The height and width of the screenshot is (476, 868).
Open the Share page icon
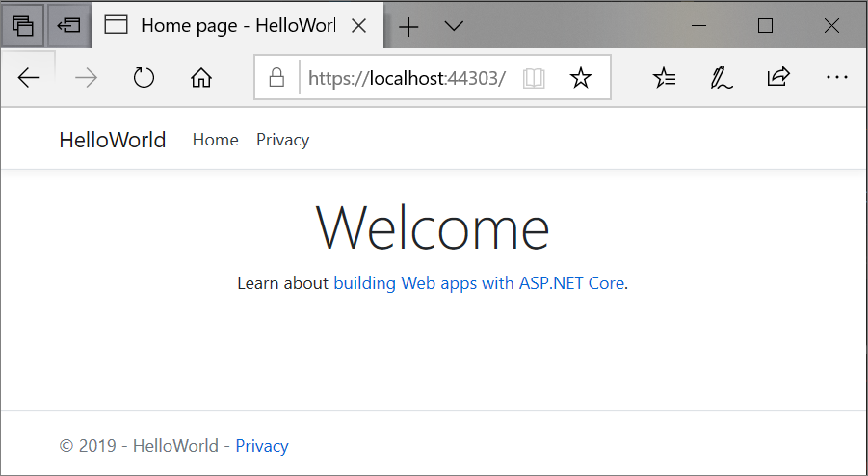pyautogui.click(x=778, y=79)
